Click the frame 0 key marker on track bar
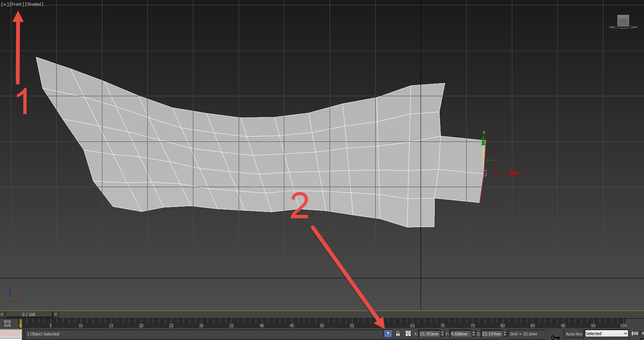 click(x=21, y=323)
